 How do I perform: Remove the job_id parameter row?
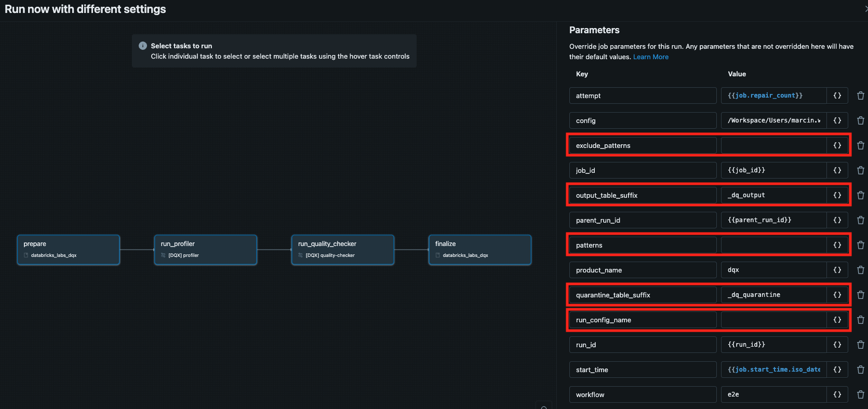pos(860,170)
